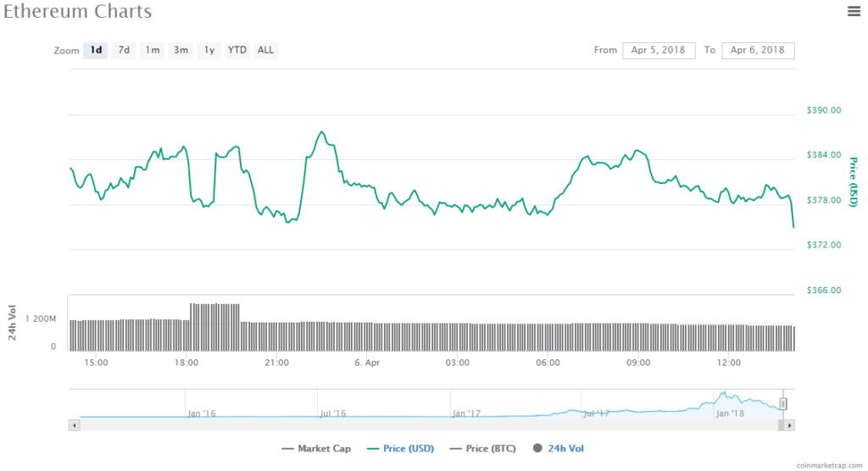Toggle Market Cap series in legend
The image size is (868, 471).
click(316, 449)
